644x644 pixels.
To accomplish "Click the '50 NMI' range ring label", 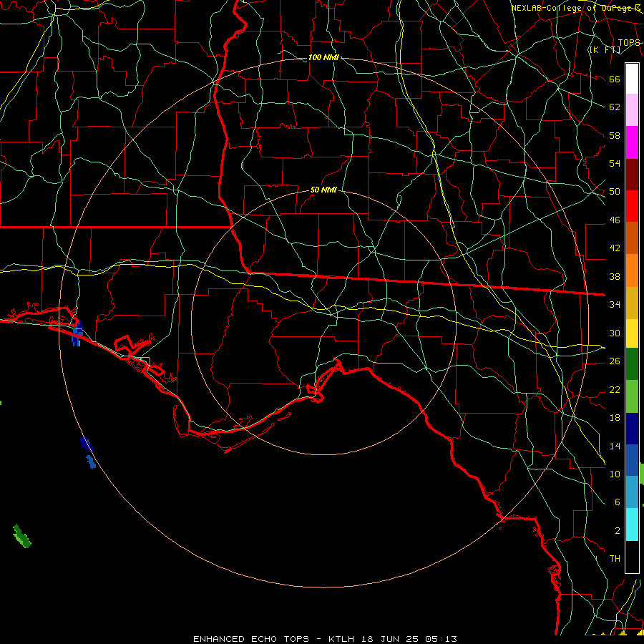I will 323,190.
